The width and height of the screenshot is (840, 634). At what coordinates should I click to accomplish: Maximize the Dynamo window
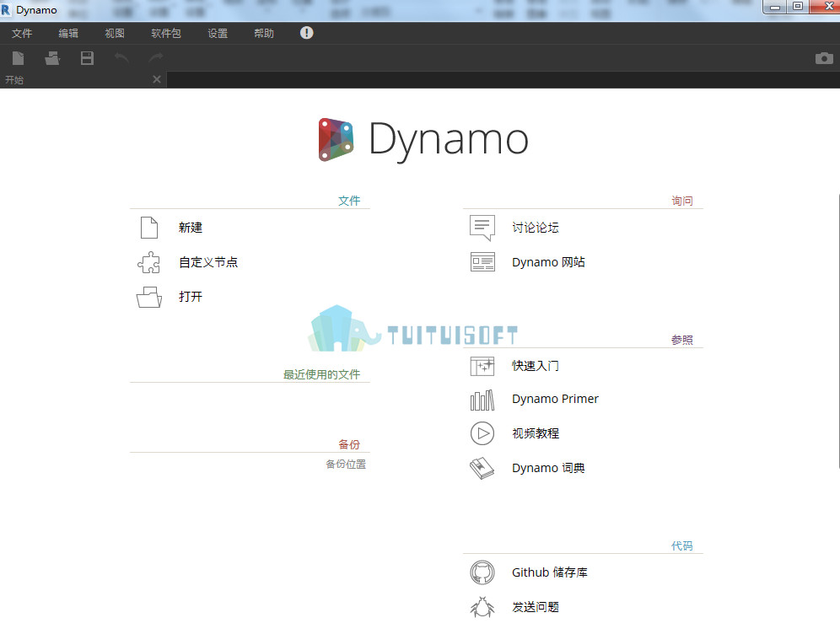click(798, 7)
